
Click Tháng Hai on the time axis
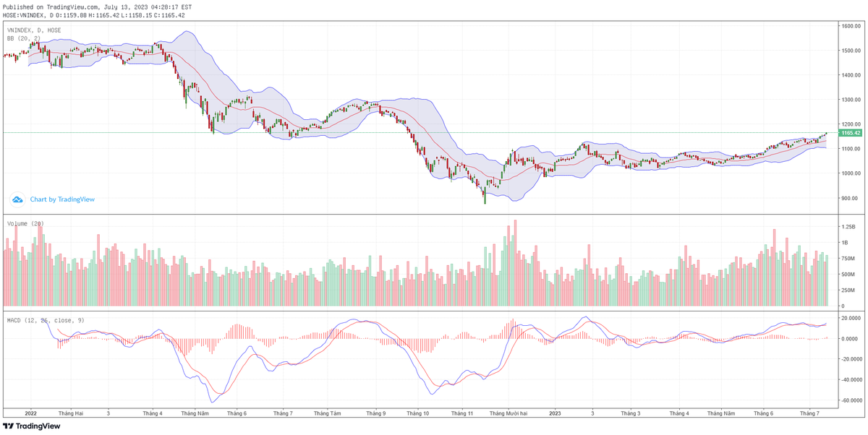point(71,413)
